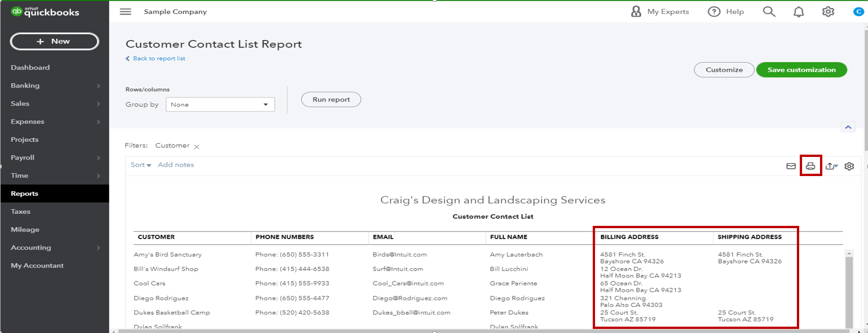Open Reports in the sidebar

point(24,193)
